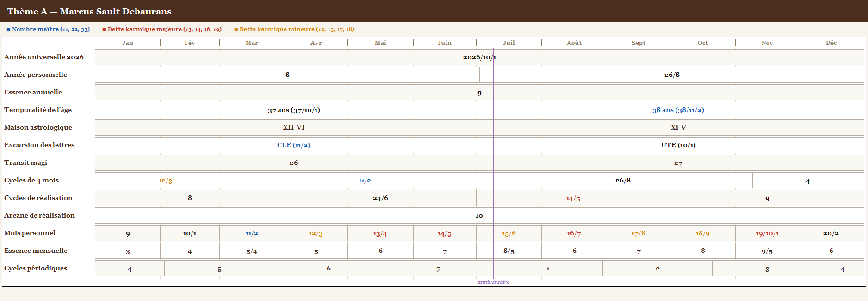868x301 pixels.
Task: Click the red Dette karmique majeure legend square
Action: 104,30
